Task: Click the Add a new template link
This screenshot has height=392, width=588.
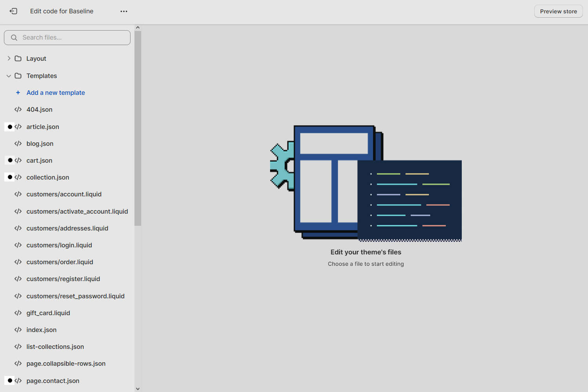Action: (56, 93)
